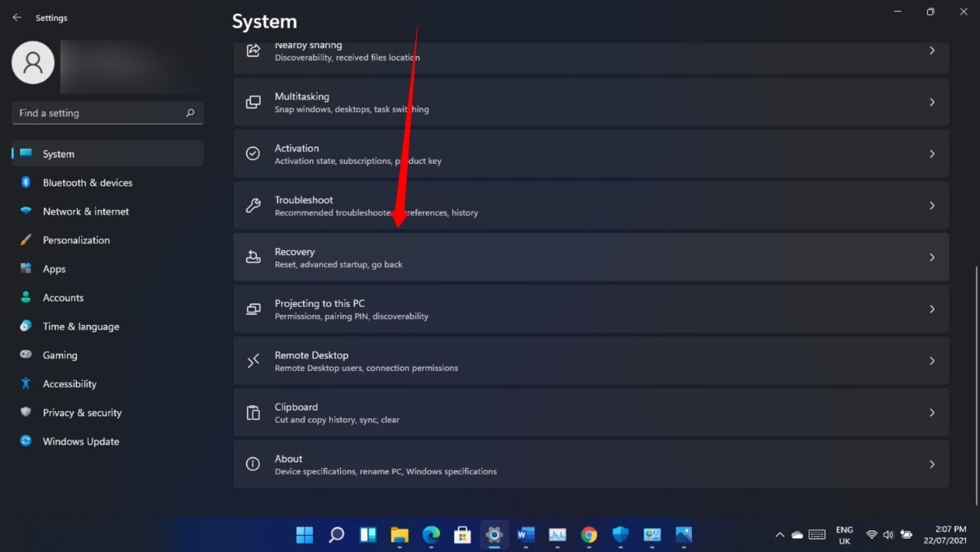The image size is (980, 552).
Task: Select Bluetooth & devices in the sidebar
Action: pyautogui.click(x=87, y=182)
